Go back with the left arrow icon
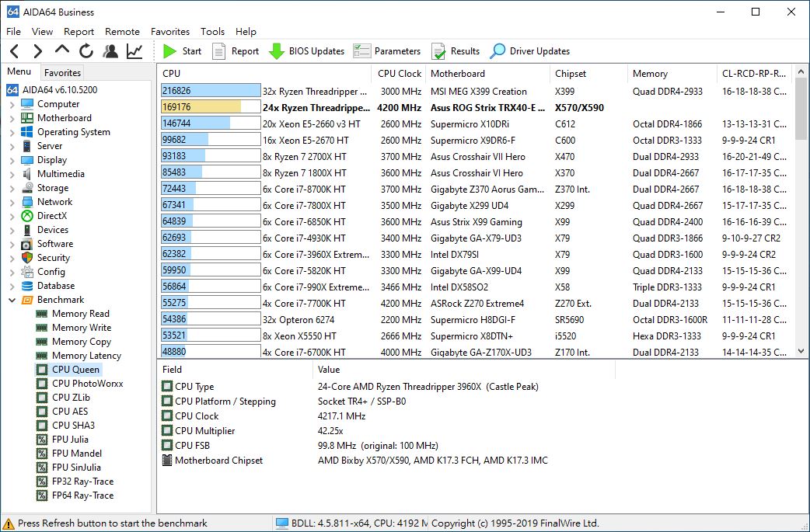810x532 pixels. point(15,51)
